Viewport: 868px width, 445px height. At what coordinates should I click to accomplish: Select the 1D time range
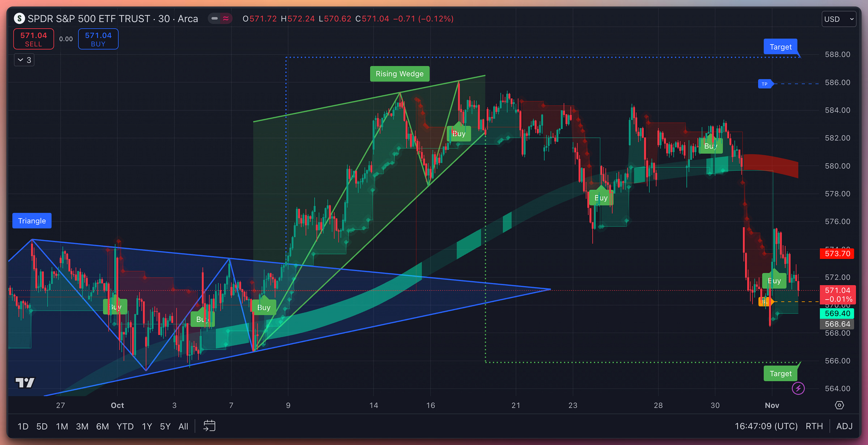[x=23, y=427]
